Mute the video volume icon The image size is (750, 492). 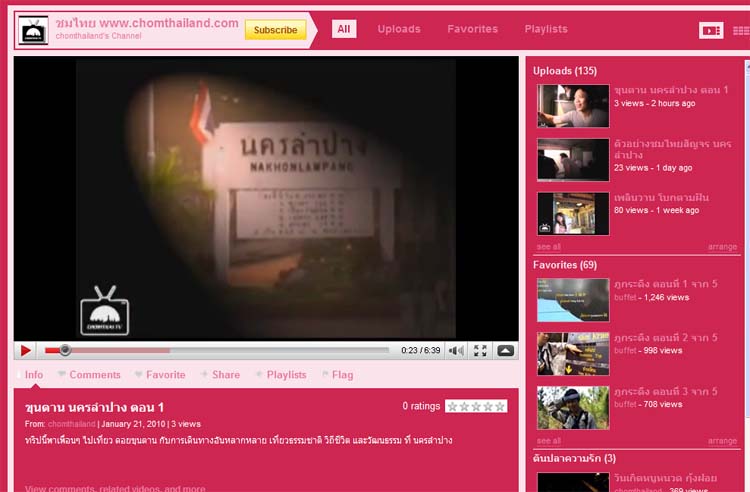pyautogui.click(x=456, y=350)
